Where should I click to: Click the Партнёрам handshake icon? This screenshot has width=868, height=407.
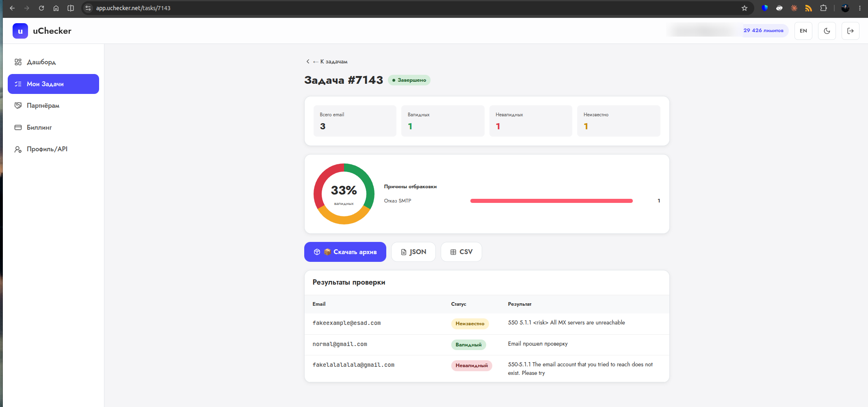click(x=18, y=106)
